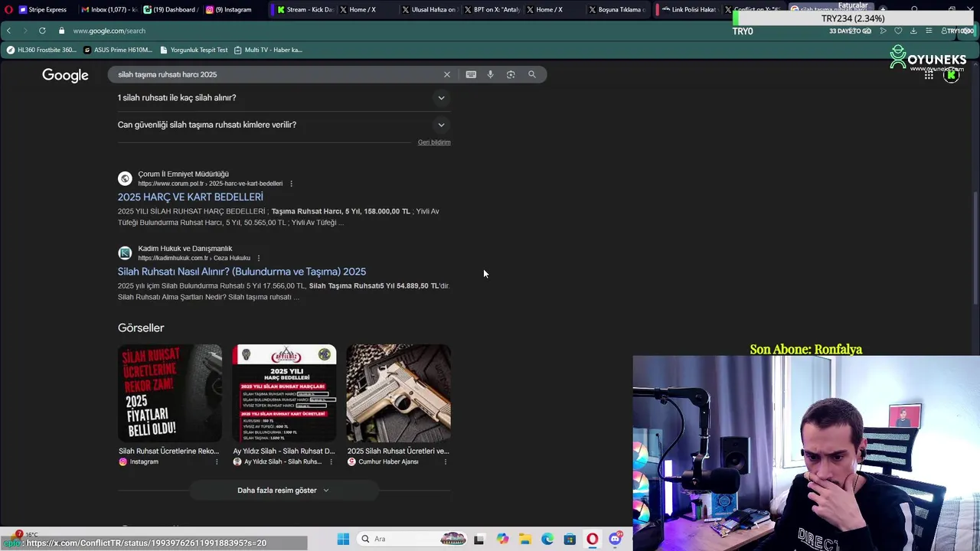This screenshot has height=551, width=980.
Task: Add page to favorites with heart icon
Action: pos(898,31)
